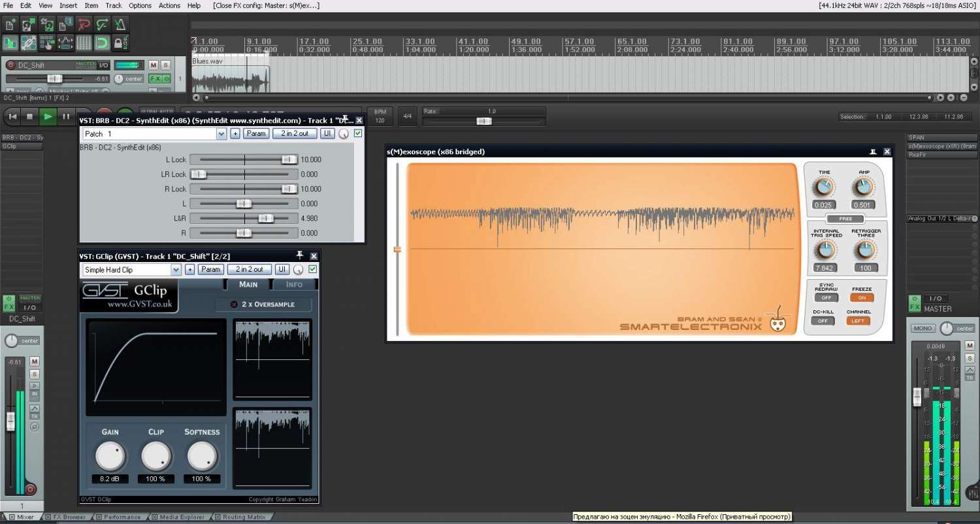Screen dimensions: 980x524
Task: Click the New Project toolbar icon
Action: tap(10, 25)
